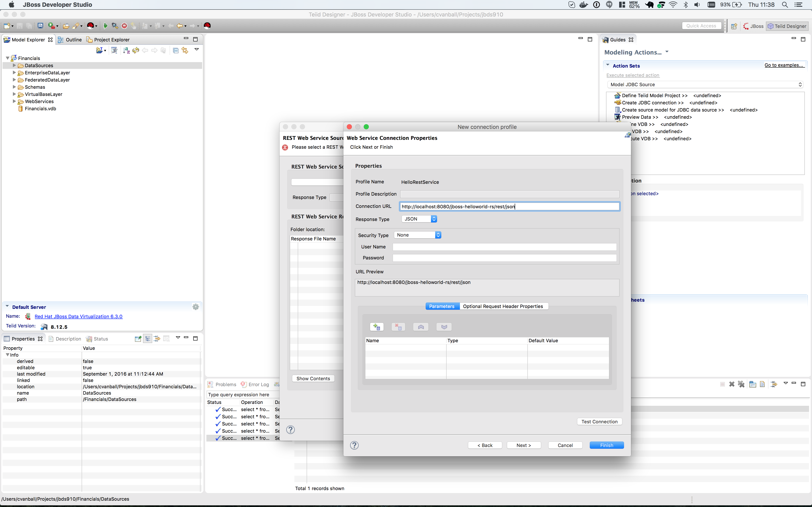
Task: Click gear icon in Default Server panel
Action: 196,307
